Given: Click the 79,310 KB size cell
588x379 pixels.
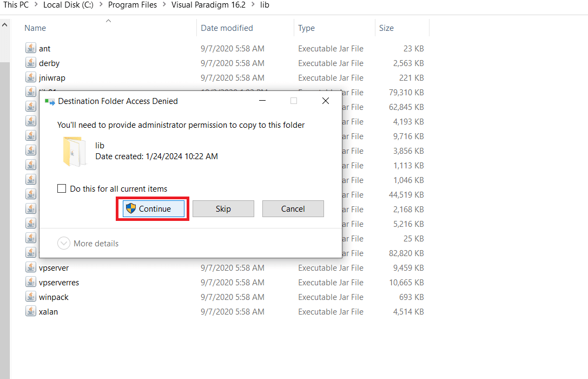Looking at the screenshot, I should click(x=406, y=92).
